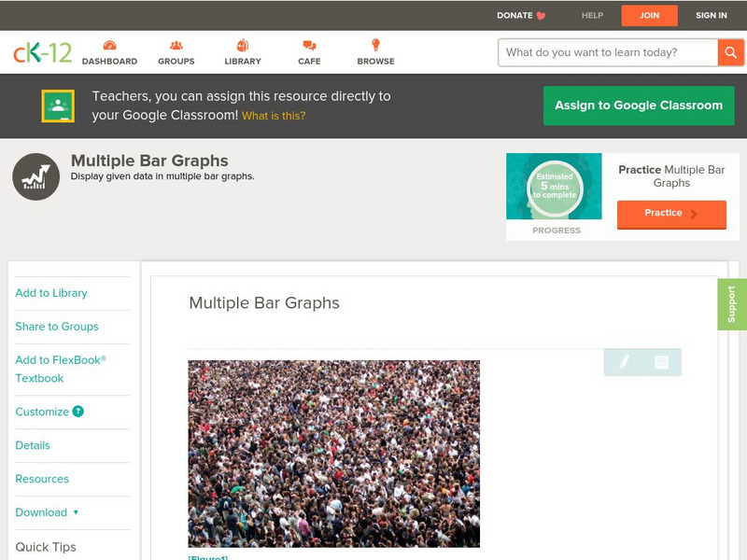Open the Dashboard gauge icon
This screenshot has width=747, height=560.
pyautogui.click(x=109, y=45)
